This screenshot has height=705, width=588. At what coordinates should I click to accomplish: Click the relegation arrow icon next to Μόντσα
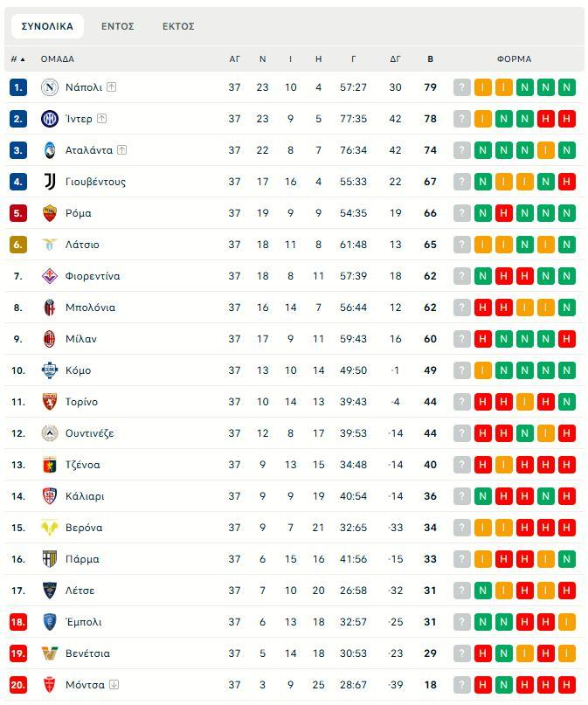point(114,685)
